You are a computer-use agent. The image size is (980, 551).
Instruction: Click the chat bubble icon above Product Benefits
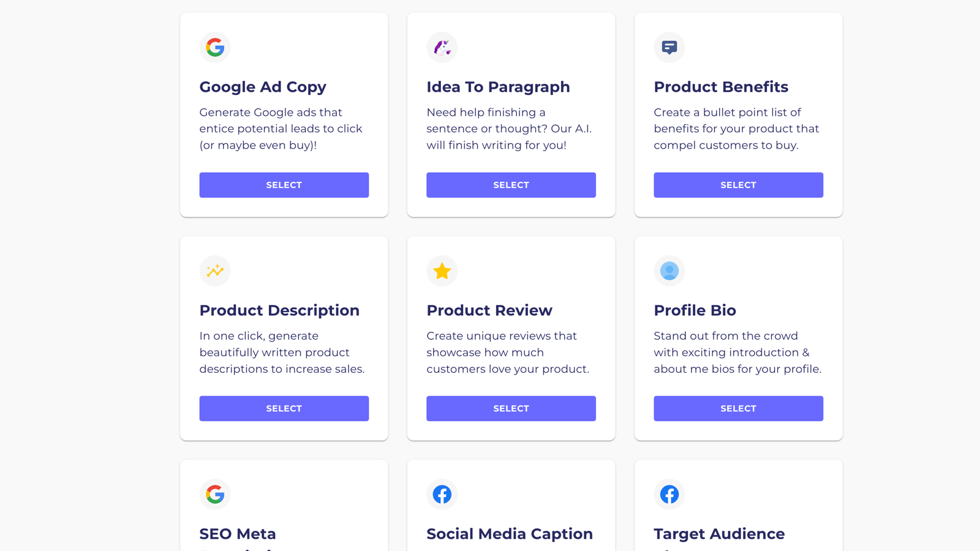pos(669,47)
